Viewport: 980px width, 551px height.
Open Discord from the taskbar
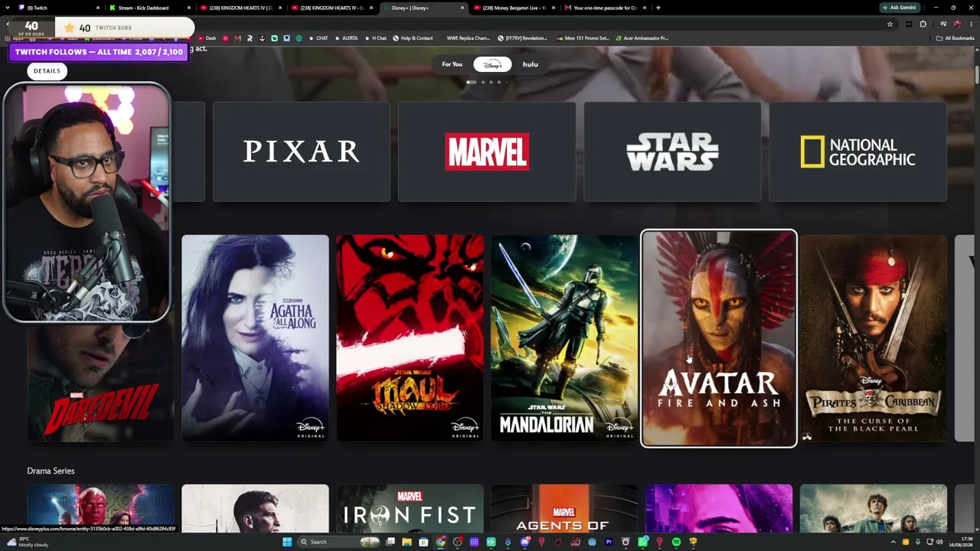click(x=524, y=542)
